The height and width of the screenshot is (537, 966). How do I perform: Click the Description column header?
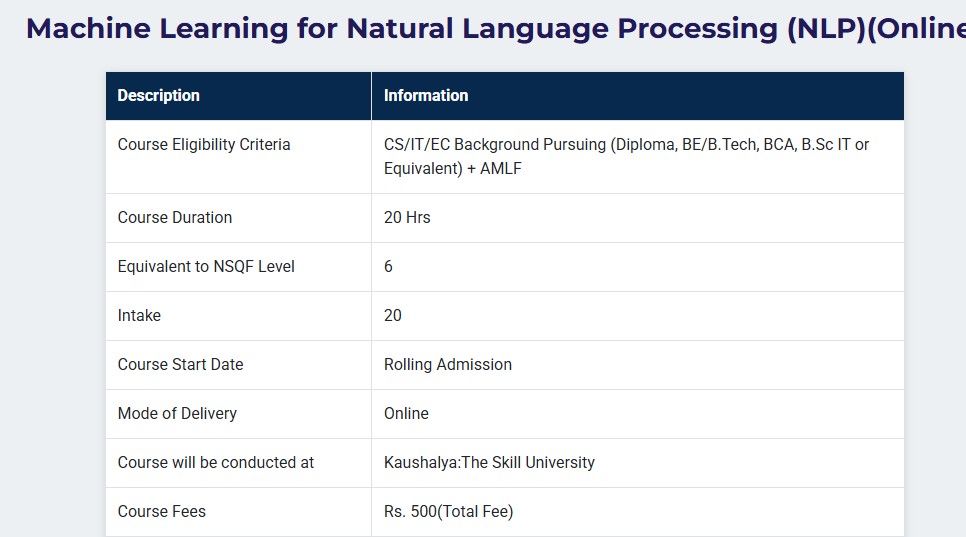(159, 96)
